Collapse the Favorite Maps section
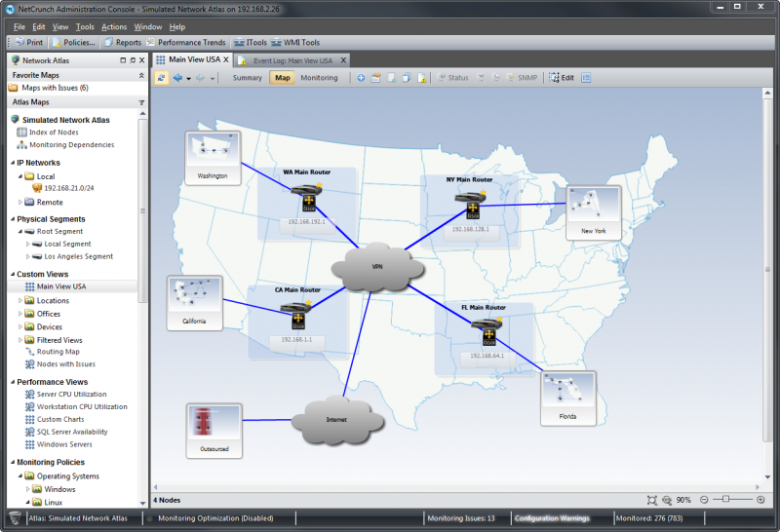The height and width of the screenshot is (532, 780). coord(141,75)
